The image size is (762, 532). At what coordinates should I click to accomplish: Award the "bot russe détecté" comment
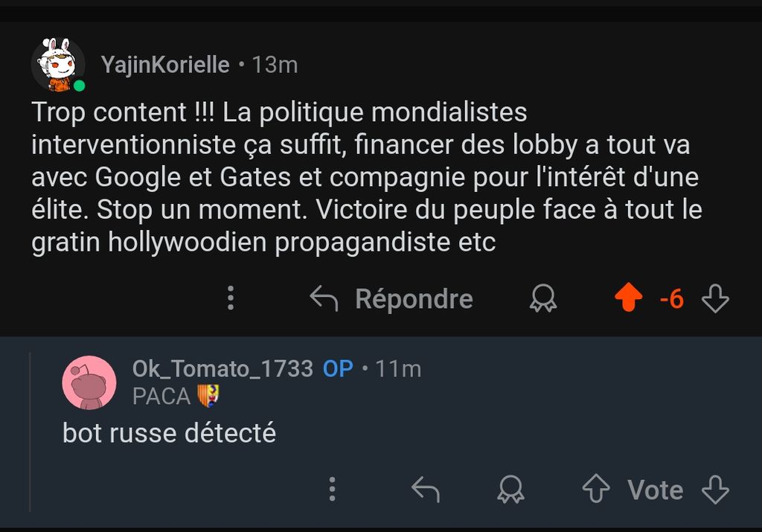tap(510, 490)
